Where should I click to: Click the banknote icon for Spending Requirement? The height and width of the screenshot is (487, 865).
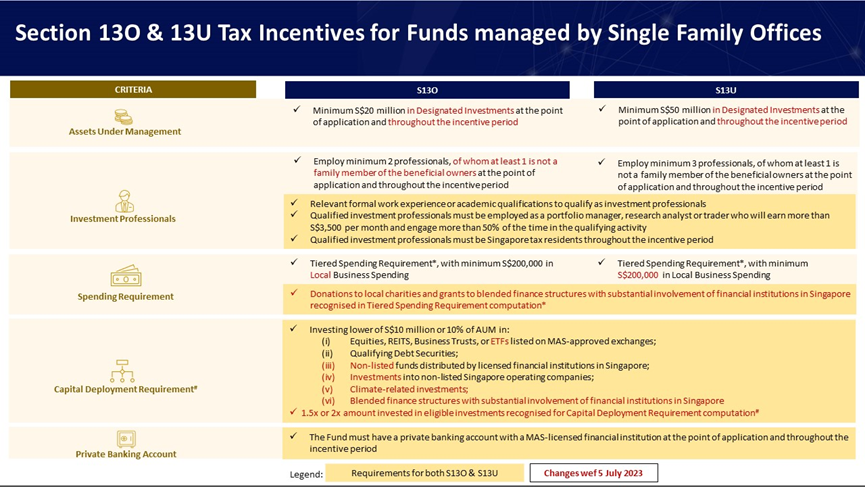(126, 276)
